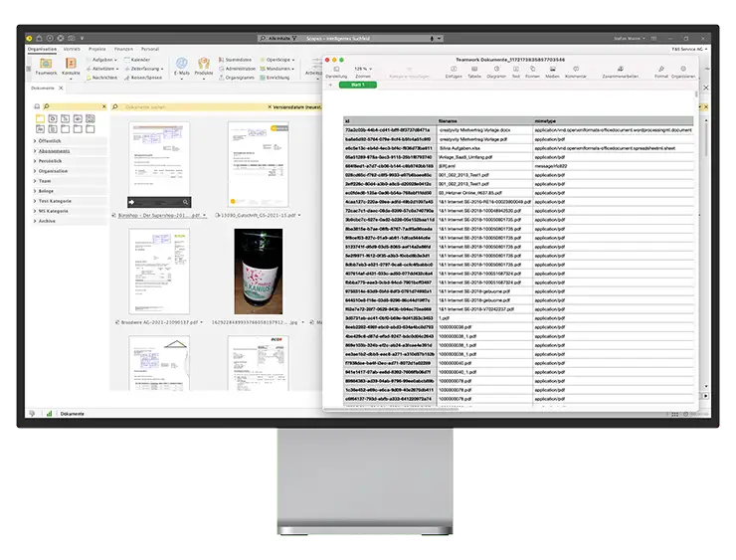Open the Broadwire AG pdf thumbnail
736x560 pixels.
pos(159,272)
